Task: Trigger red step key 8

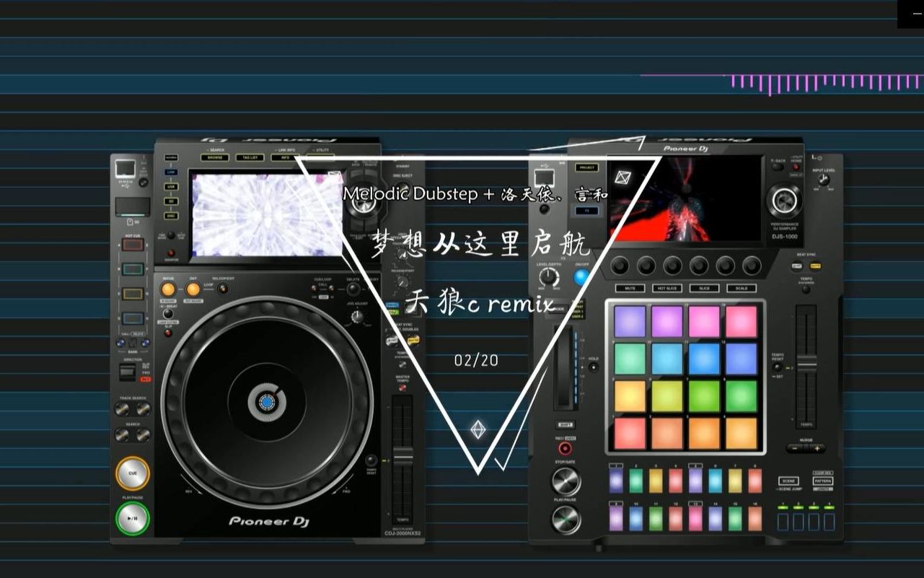Action: 754,481
